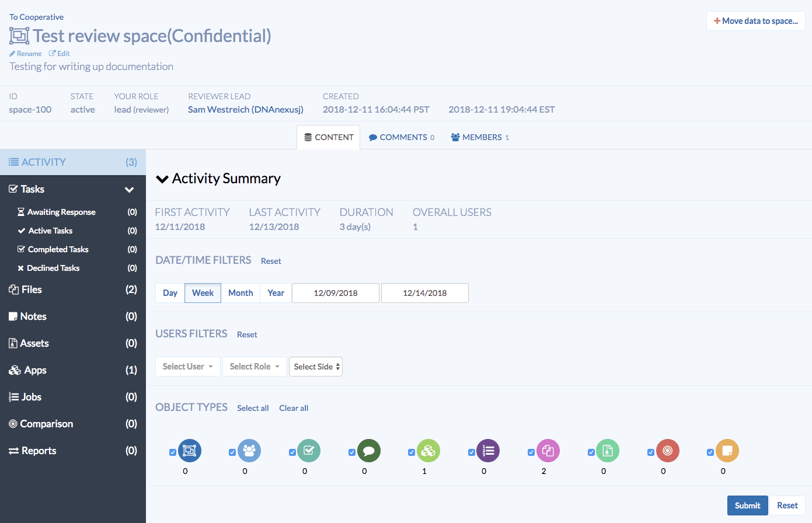This screenshot has height=523, width=812.
Task: Click the Move data to space button
Action: tap(755, 20)
